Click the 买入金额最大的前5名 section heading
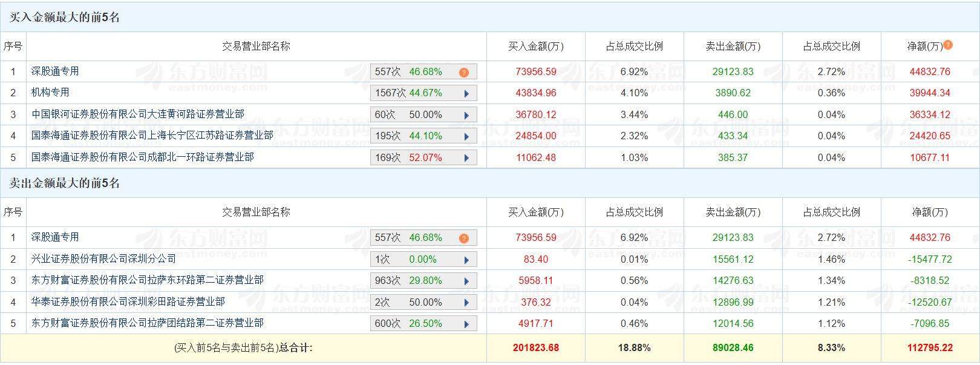Screen dimensions: 980x365 (65, 18)
